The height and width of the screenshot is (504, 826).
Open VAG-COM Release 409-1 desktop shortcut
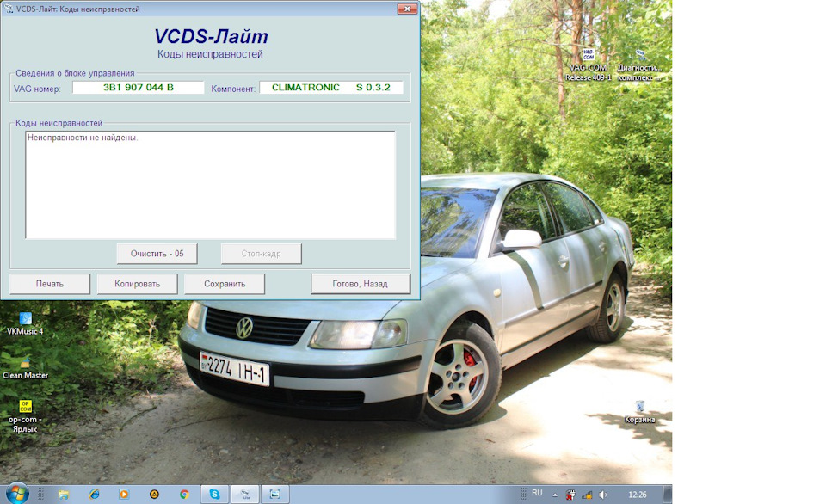tap(589, 65)
